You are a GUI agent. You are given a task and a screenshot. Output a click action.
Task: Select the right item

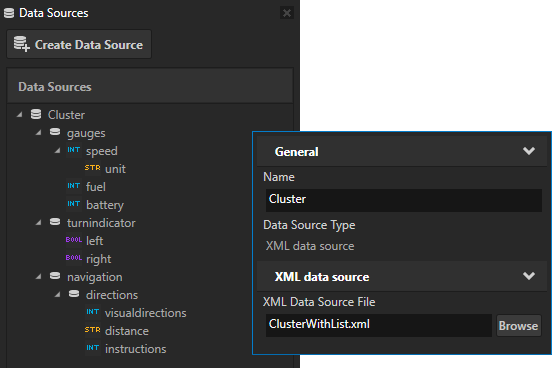[99, 259]
